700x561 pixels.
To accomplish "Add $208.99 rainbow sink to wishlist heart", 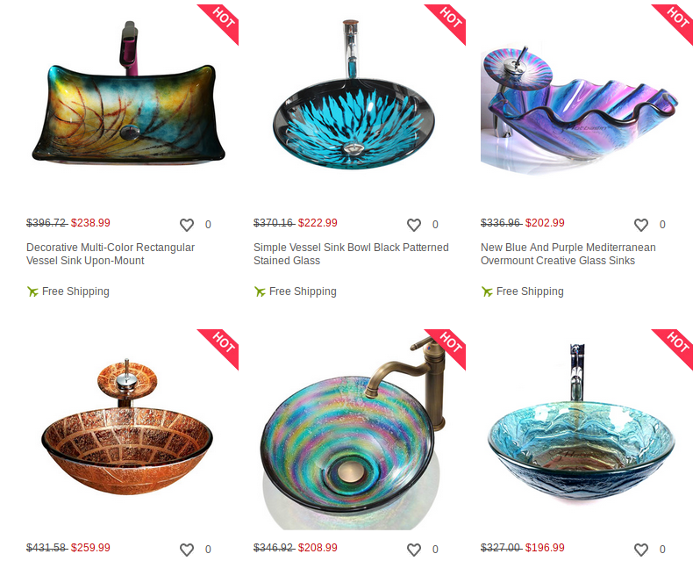I will [414, 549].
